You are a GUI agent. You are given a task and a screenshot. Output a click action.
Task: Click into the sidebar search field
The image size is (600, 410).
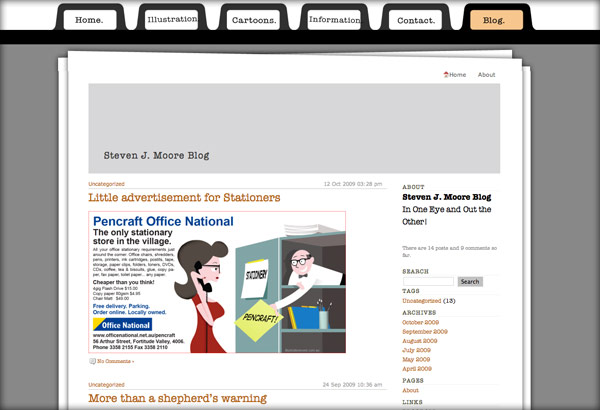[428, 281]
